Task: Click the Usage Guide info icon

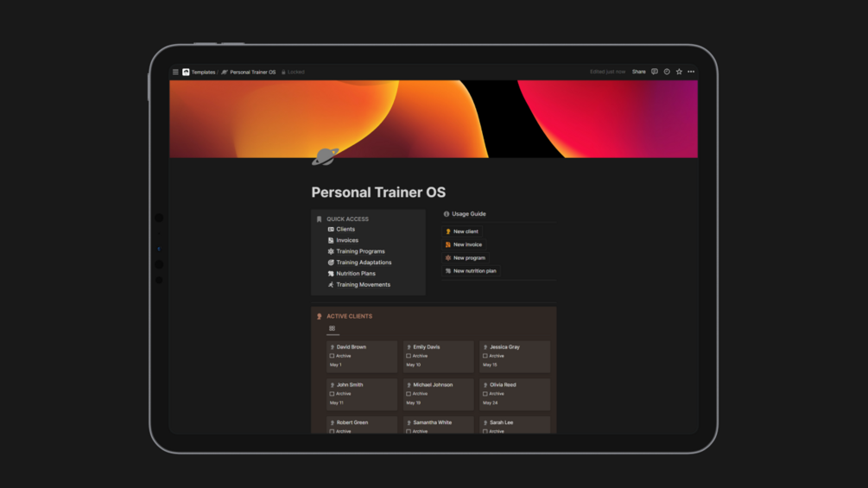Action: [447, 213]
